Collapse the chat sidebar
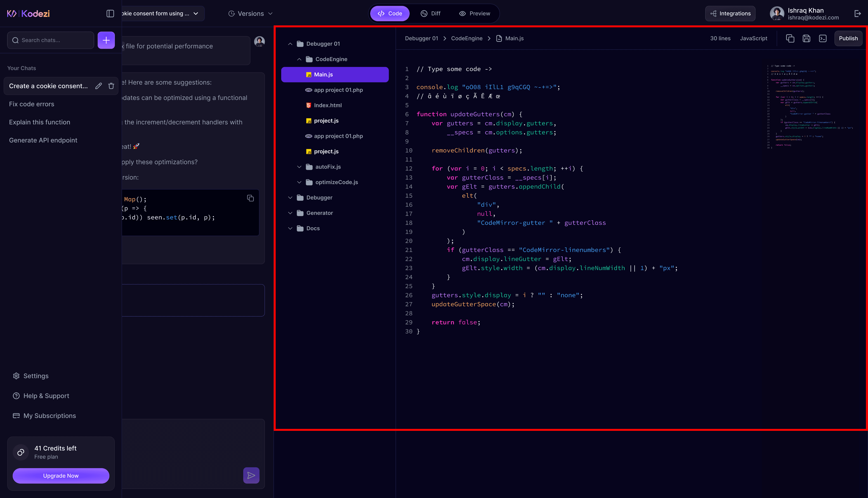This screenshot has width=868, height=498. [110, 13]
